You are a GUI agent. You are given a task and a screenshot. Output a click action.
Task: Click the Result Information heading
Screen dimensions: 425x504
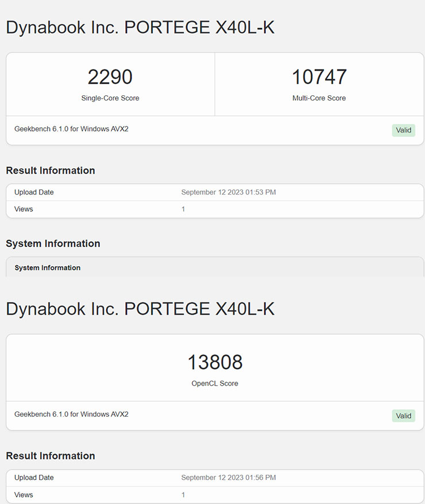tap(50, 170)
